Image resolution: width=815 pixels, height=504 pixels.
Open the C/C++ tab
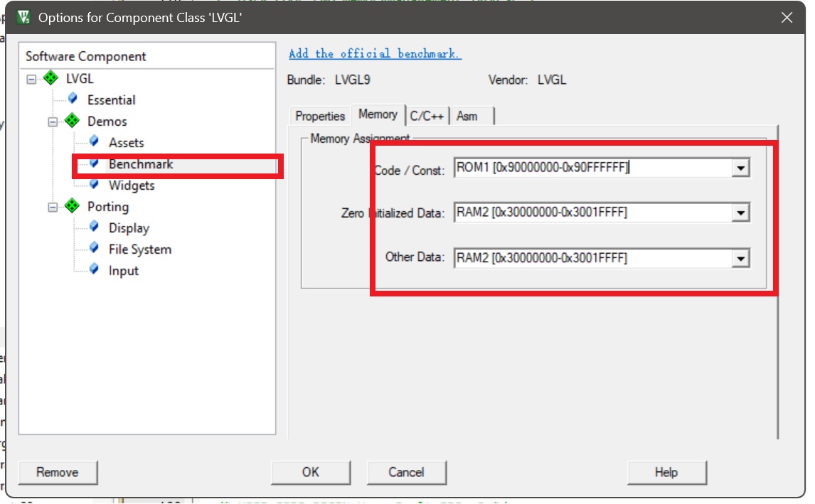(x=427, y=116)
